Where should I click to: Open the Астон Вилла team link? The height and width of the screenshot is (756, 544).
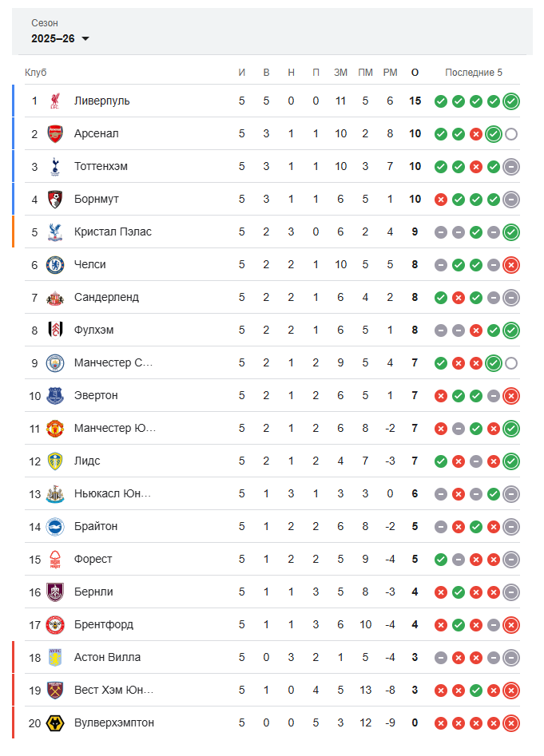click(x=107, y=657)
